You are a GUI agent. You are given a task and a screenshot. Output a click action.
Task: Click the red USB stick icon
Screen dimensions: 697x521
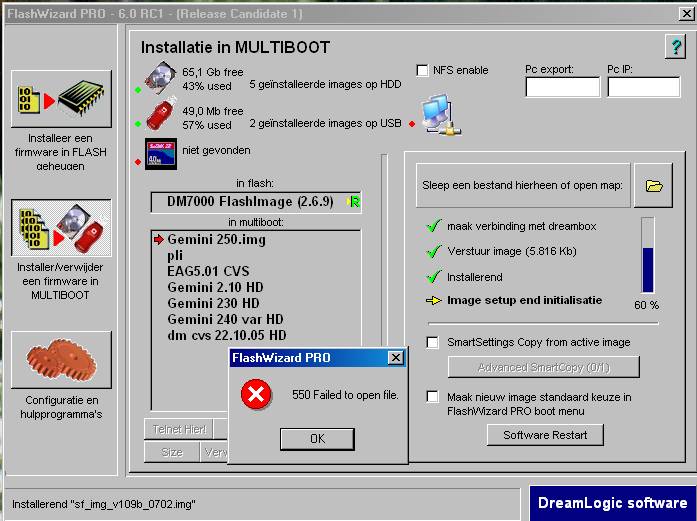(161, 114)
